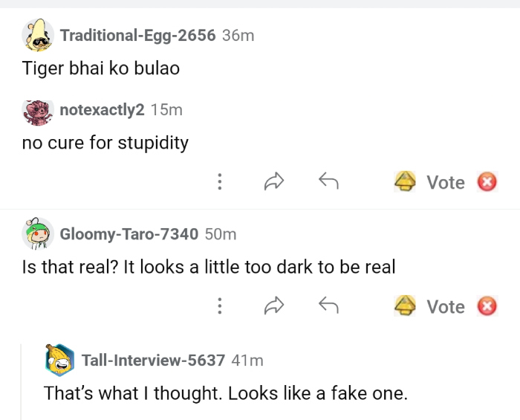Open Gloomy-Taro-7340's avatar
The image size is (520, 420).
(x=38, y=233)
